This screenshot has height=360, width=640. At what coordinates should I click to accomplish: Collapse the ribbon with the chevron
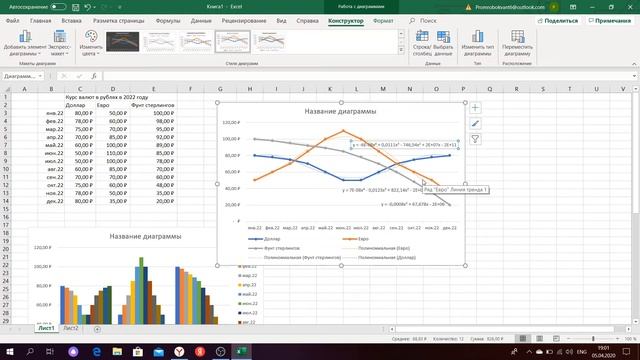tap(634, 64)
